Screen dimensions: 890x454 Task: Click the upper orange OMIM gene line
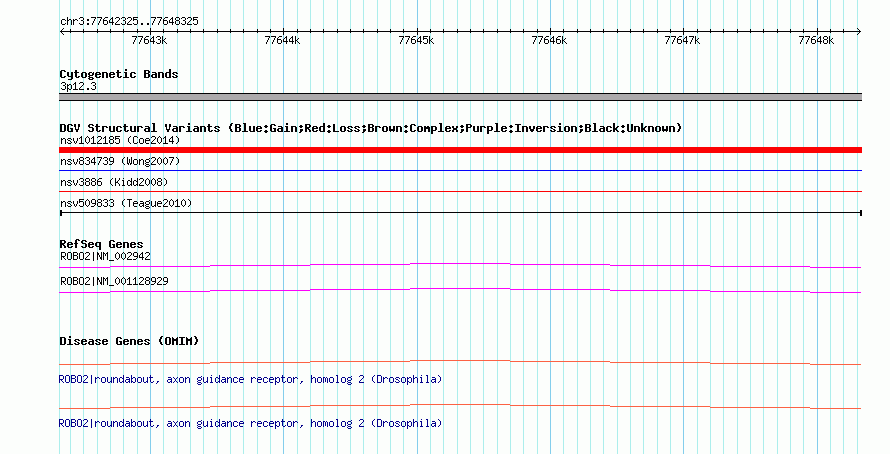tap(460, 363)
